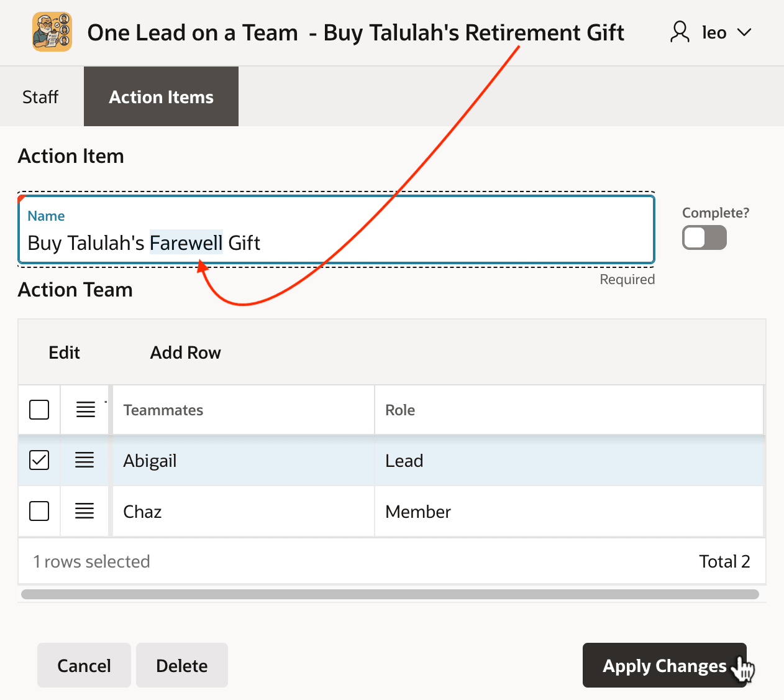This screenshot has height=700, width=784.
Task: Check the Chaz row checkbox
Action: (x=39, y=511)
